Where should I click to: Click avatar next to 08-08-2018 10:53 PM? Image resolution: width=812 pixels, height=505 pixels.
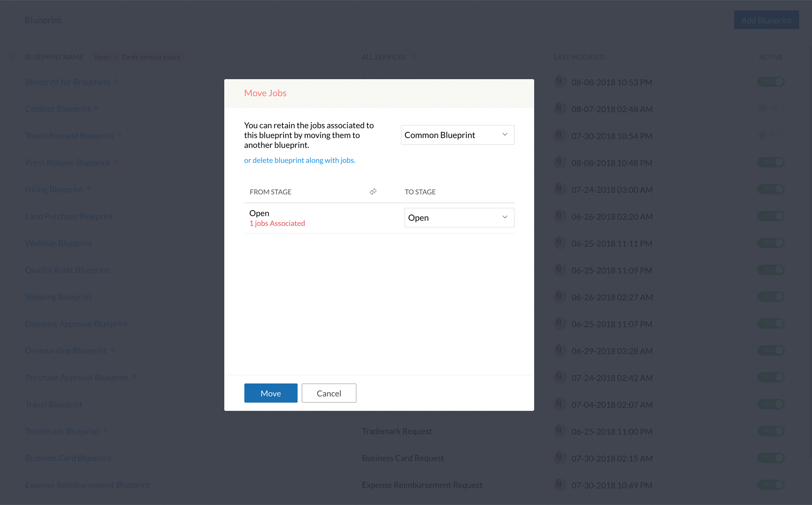click(560, 82)
